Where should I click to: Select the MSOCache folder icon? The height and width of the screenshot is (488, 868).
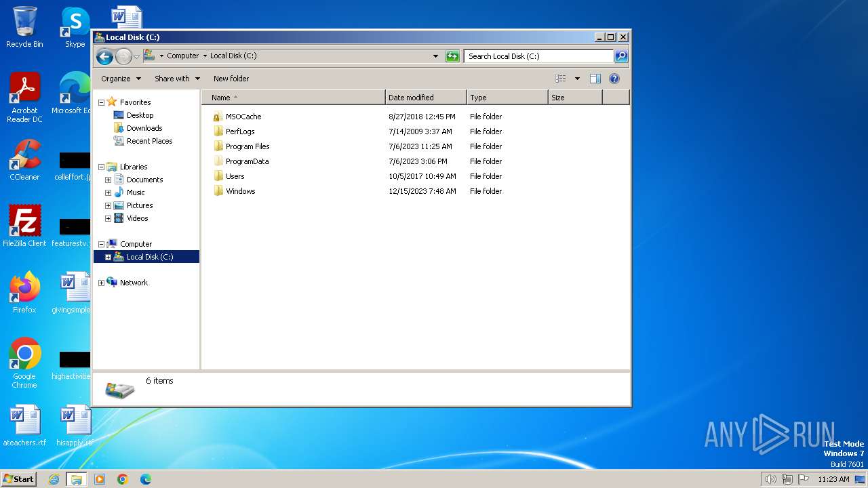click(x=218, y=117)
